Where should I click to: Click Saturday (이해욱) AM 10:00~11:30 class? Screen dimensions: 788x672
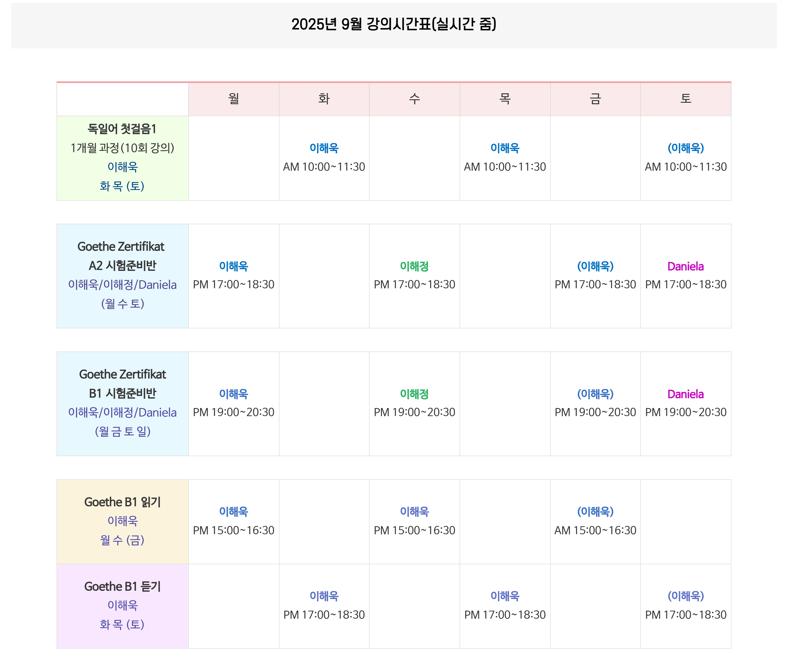[x=686, y=158]
